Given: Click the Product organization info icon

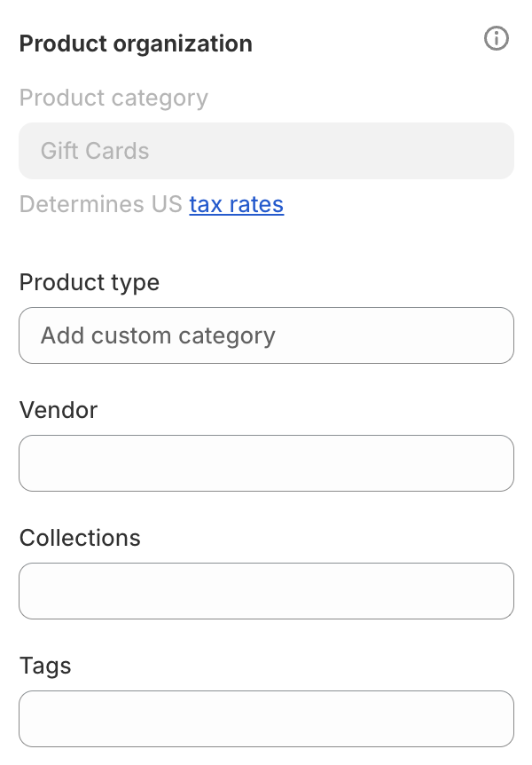Looking at the screenshot, I should point(497,39).
